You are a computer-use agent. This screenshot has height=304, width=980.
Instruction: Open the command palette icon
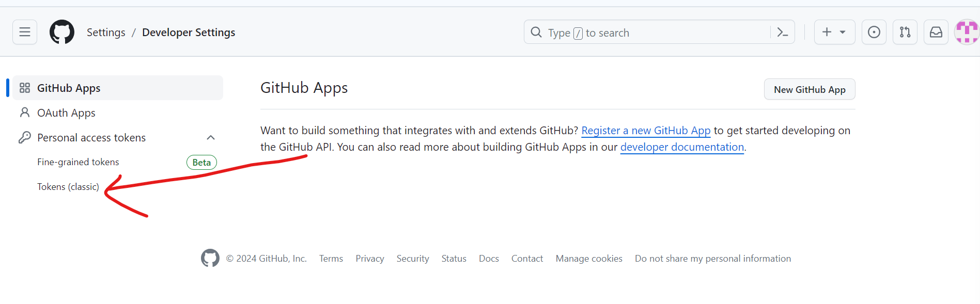(782, 33)
